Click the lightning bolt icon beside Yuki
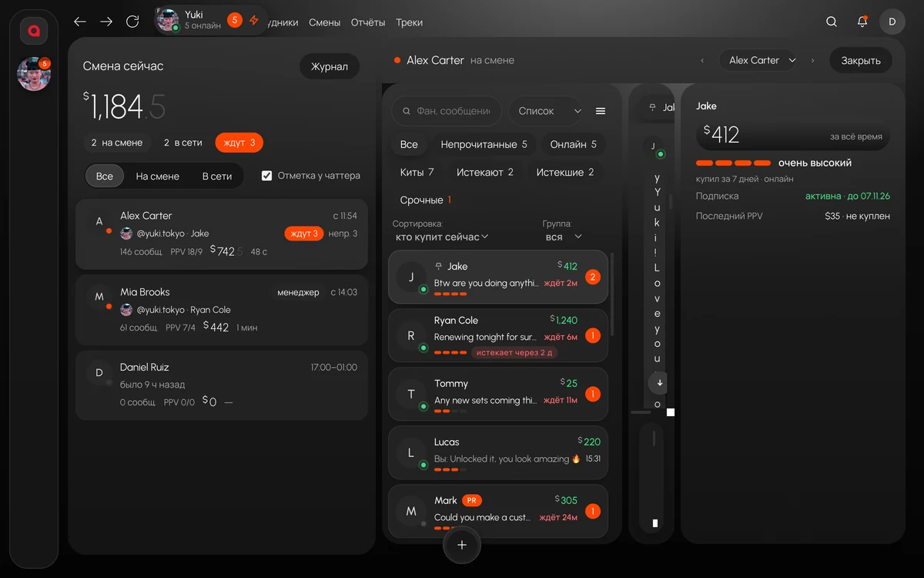This screenshot has width=924, height=578. (x=254, y=20)
